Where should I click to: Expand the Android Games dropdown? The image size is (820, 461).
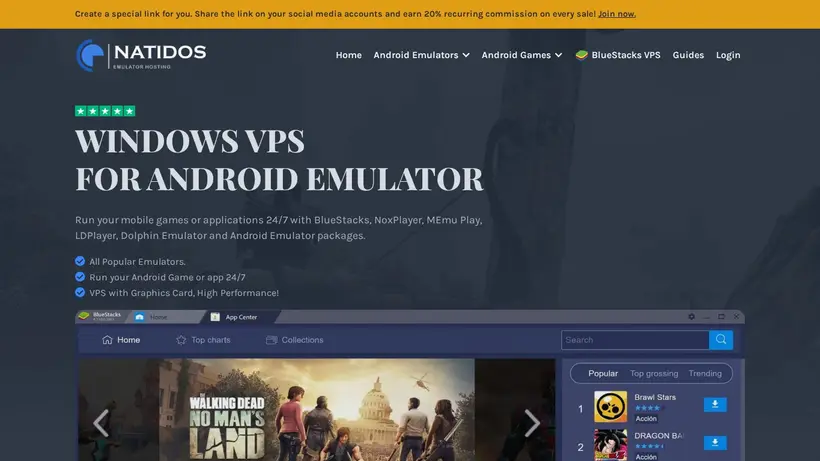[x=522, y=55]
